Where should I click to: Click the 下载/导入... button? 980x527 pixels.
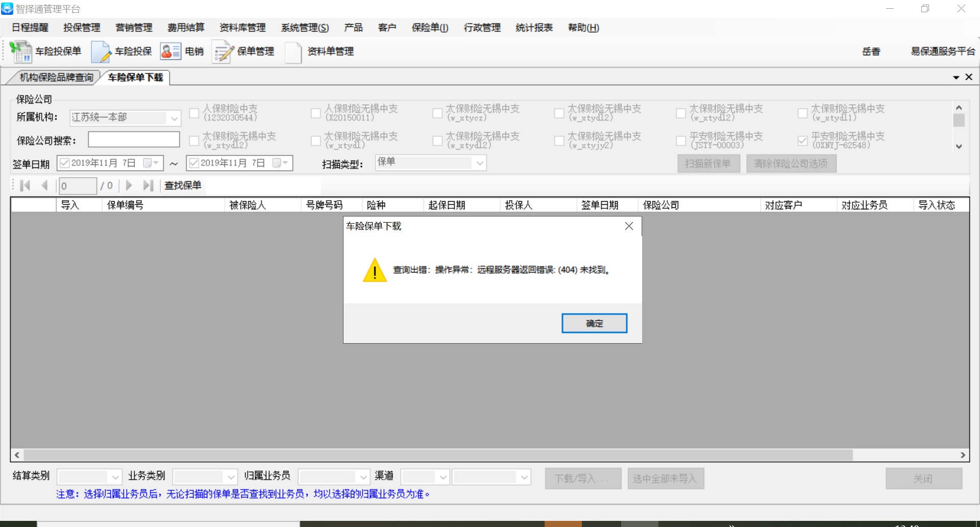[x=583, y=478]
